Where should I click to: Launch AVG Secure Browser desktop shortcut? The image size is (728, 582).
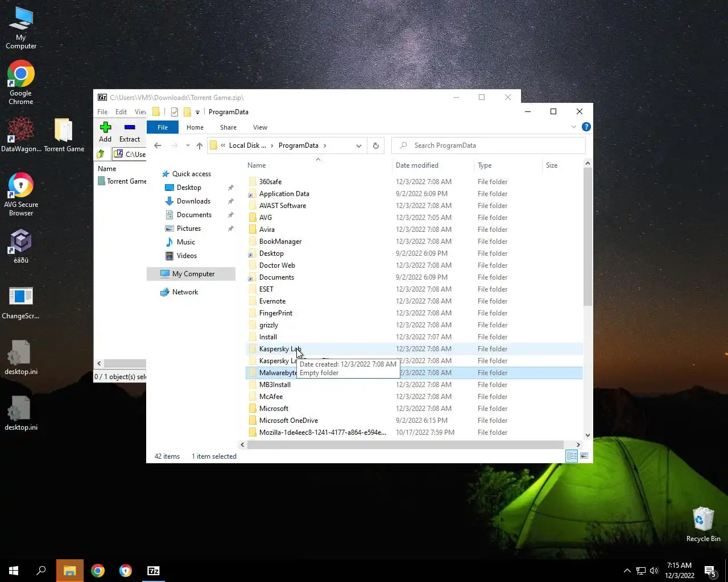click(21, 194)
